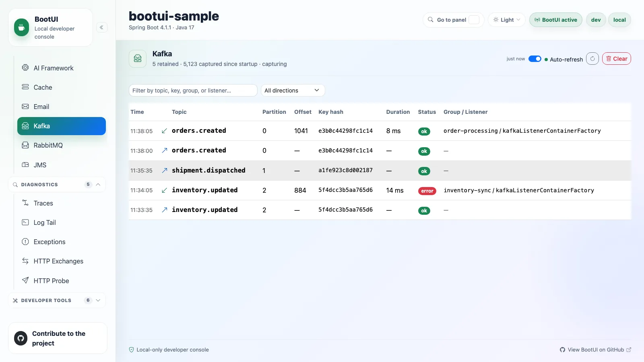Open the Cache panel
644x362 pixels.
click(x=62, y=87)
